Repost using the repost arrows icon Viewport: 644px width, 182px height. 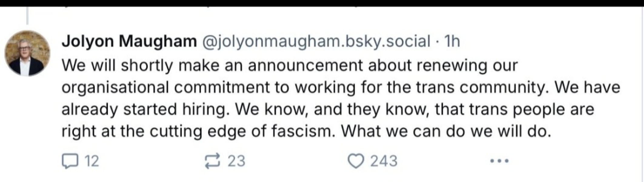pos(212,161)
